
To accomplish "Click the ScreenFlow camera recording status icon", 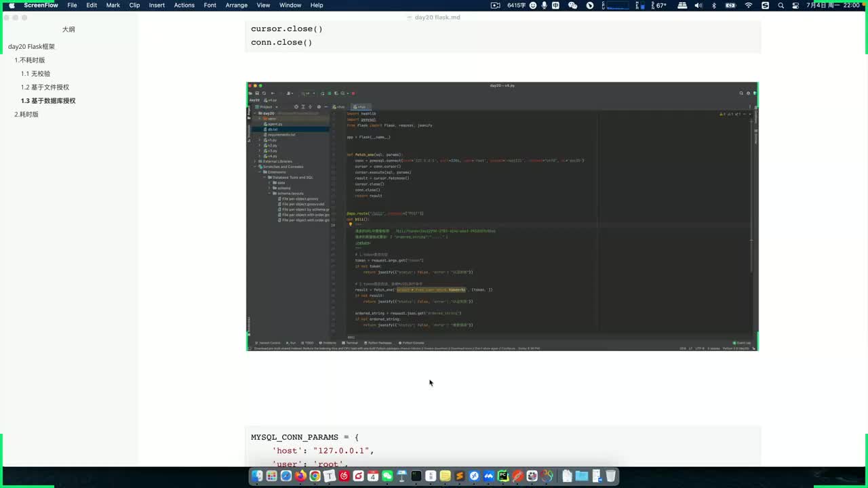I will click(x=495, y=5).
